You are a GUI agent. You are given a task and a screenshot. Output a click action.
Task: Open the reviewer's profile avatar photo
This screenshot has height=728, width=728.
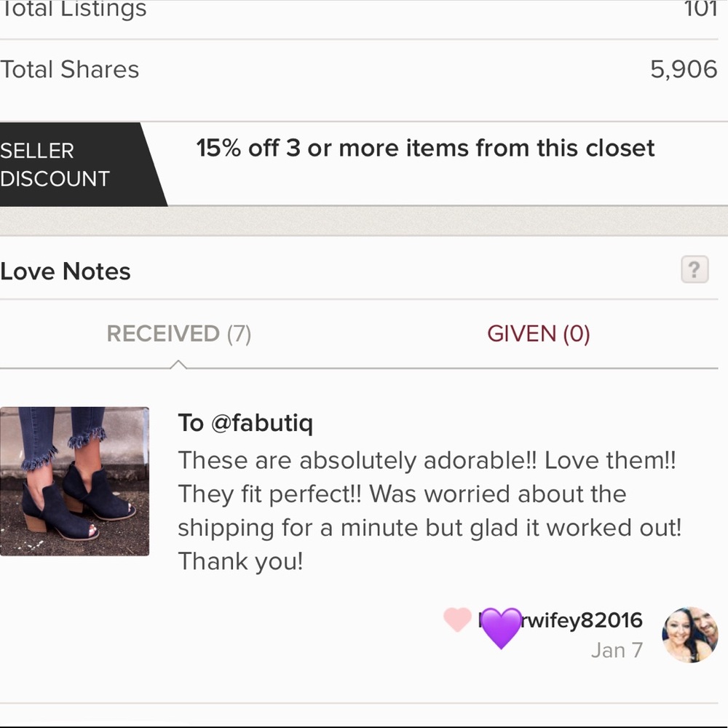point(689,635)
